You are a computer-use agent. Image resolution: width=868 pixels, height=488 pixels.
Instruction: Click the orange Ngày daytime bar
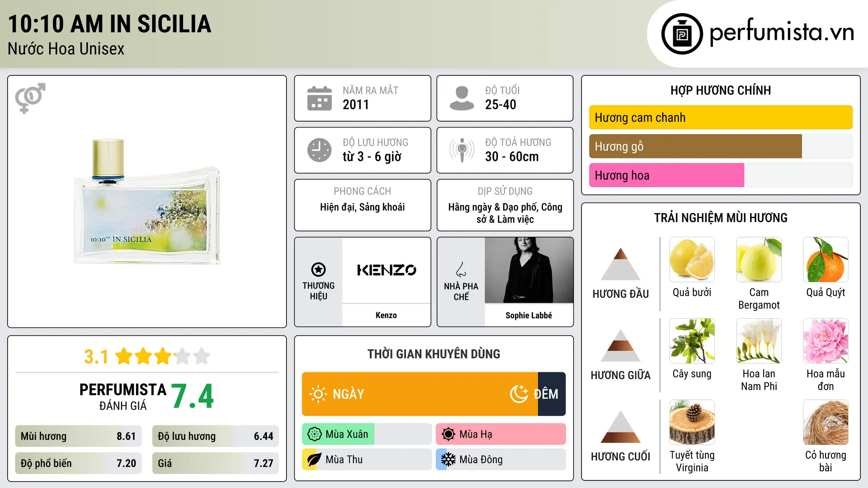pos(420,394)
